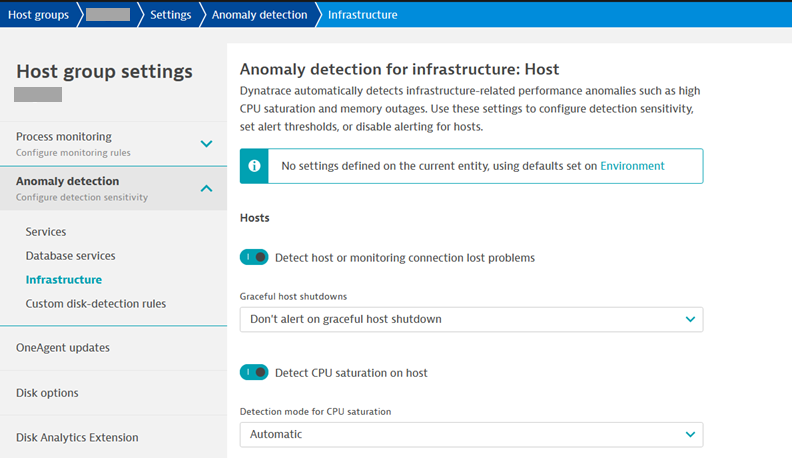Select Infrastructure in the sidebar
The width and height of the screenshot is (792, 458).
pos(64,279)
